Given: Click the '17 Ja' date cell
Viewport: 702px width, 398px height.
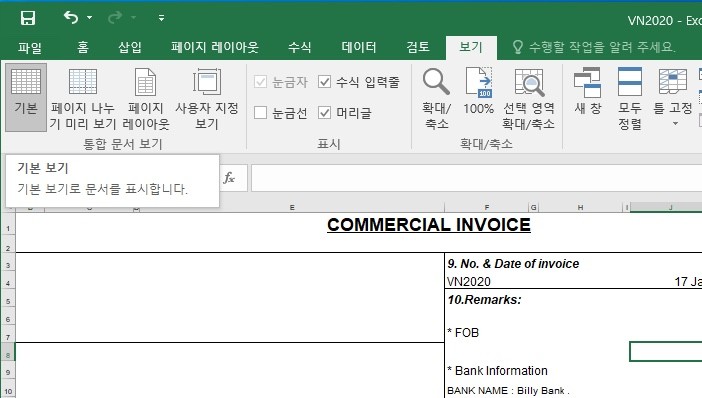Looking at the screenshot, I should (x=688, y=282).
